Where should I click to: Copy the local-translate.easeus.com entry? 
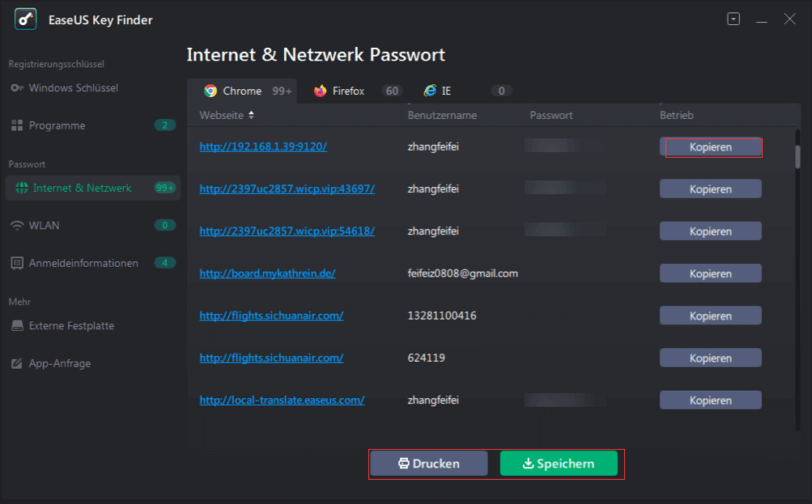tap(711, 400)
